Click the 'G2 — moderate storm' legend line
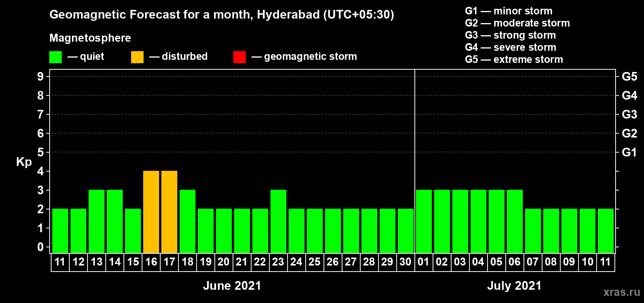644x303 pixels. (517, 23)
